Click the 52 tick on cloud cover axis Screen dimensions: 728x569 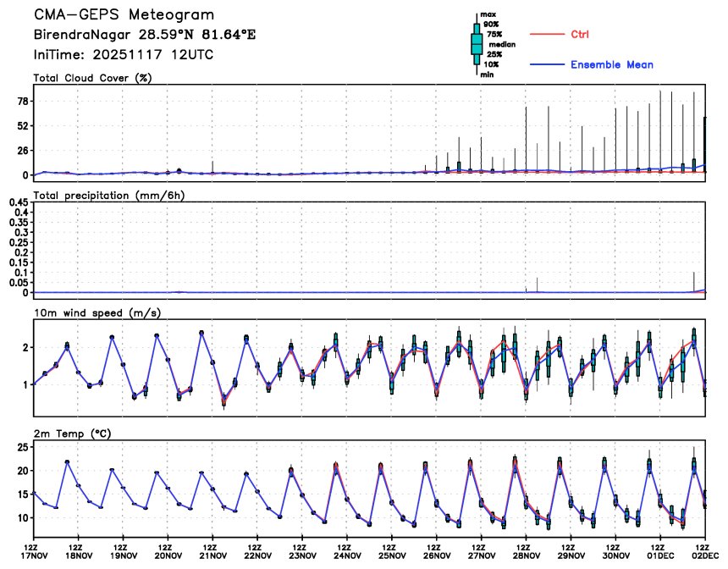(23, 126)
